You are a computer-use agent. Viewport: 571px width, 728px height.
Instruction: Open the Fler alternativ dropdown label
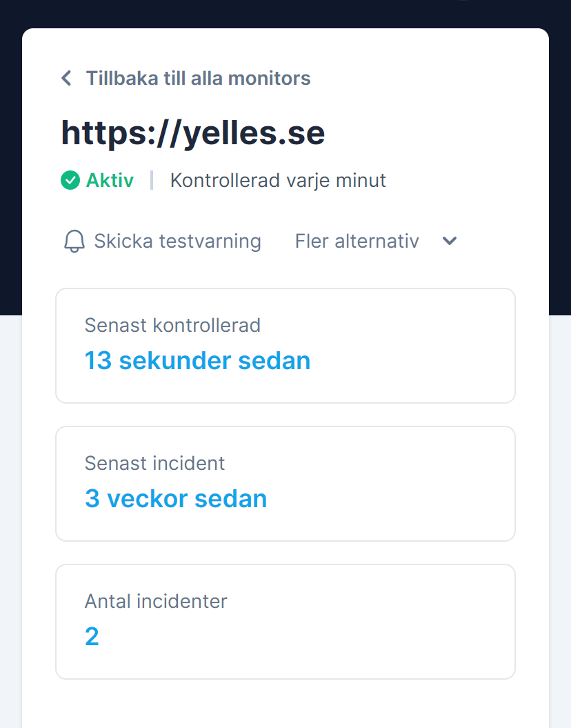[x=357, y=241]
